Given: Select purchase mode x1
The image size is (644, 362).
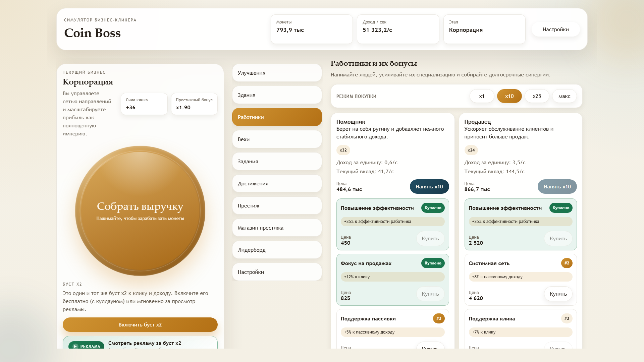Looking at the screenshot, I should 482,96.
